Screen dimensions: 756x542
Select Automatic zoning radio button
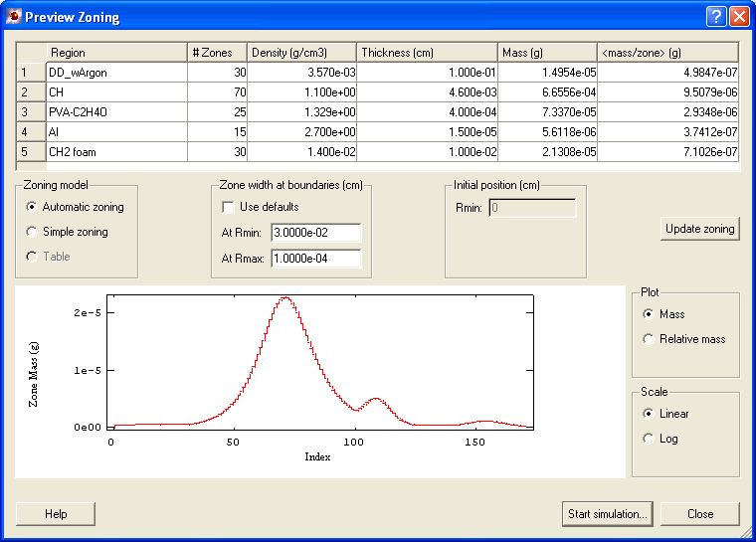coord(33,207)
